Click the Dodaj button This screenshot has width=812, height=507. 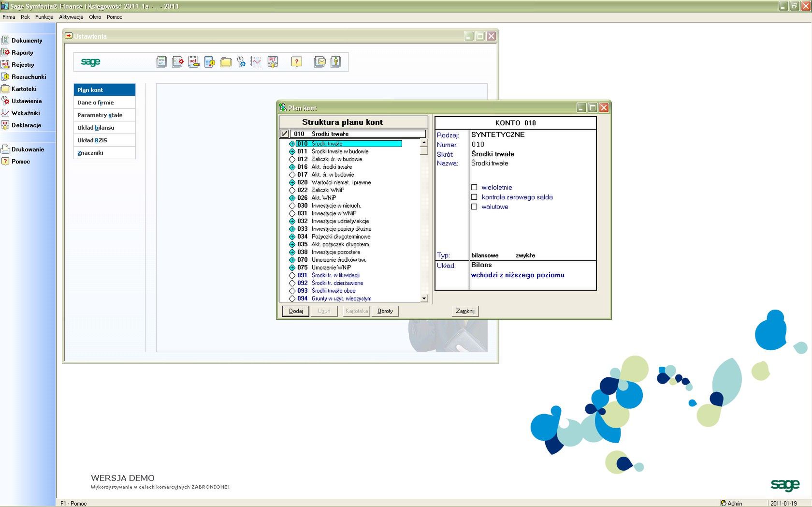(x=296, y=311)
